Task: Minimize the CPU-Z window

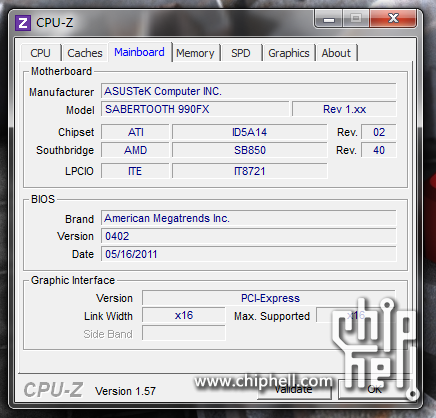Action: click(x=328, y=18)
